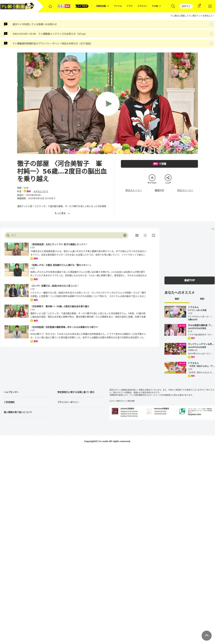
Task: Open ロッチ episode thumbnail
Action: (x=17, y=291)
